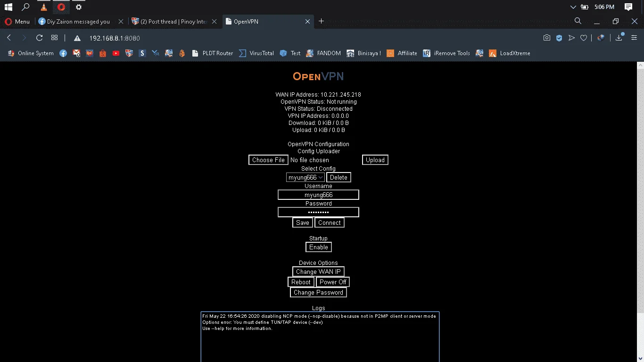Click the page vertical scrollbar
This screenshot has width=644, height=362.
[x=640, y=212]
